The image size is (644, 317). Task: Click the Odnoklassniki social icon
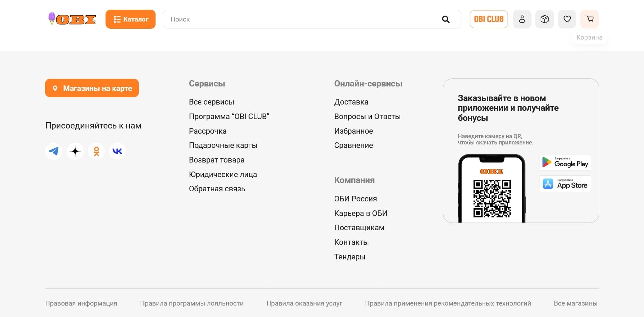pyautogui.click(x=96, y=151)
